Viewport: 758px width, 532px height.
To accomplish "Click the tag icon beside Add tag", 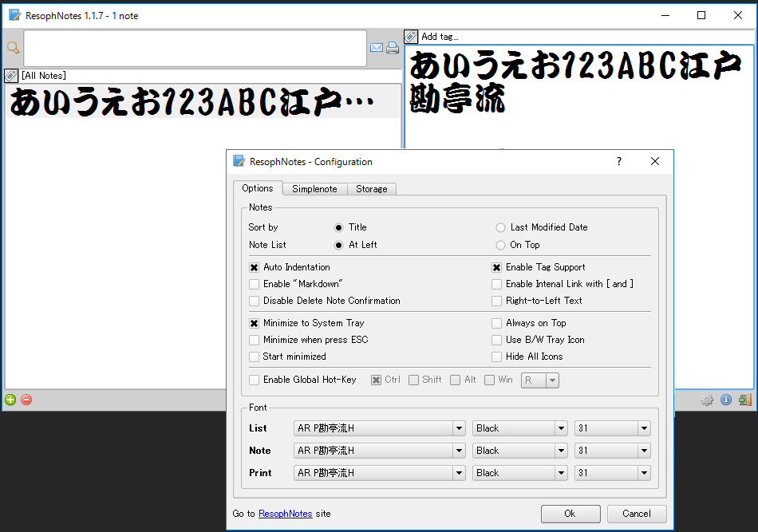I will pos(411,36).
